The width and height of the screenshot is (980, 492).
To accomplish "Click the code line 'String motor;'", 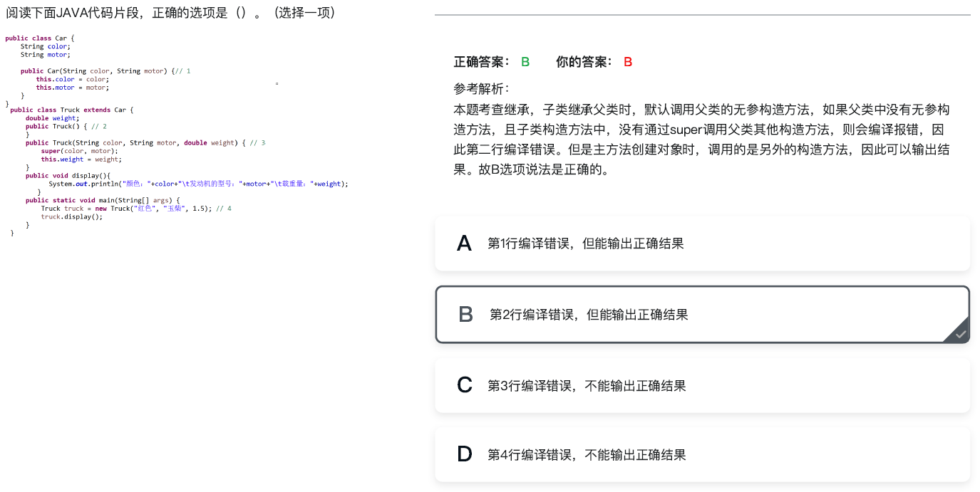I will (45, 54).
